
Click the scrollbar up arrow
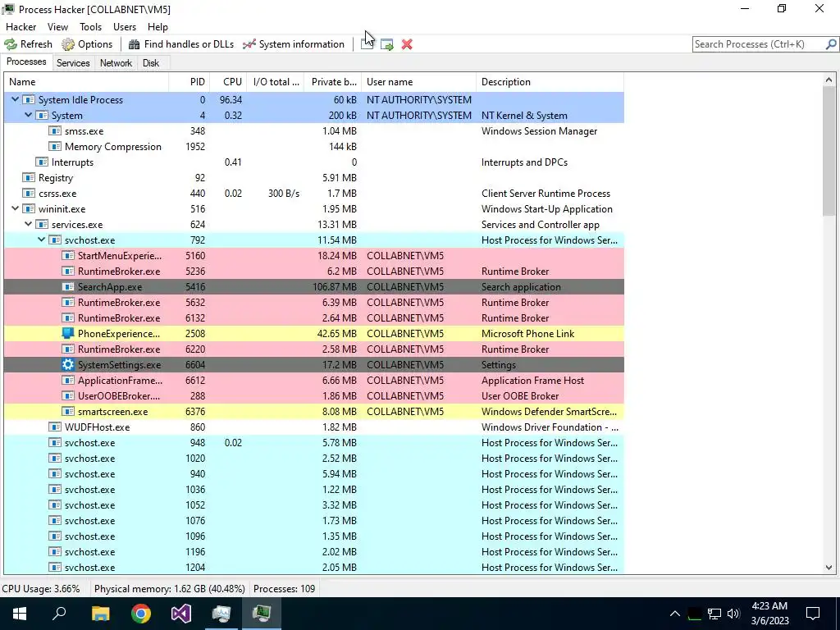829,80
